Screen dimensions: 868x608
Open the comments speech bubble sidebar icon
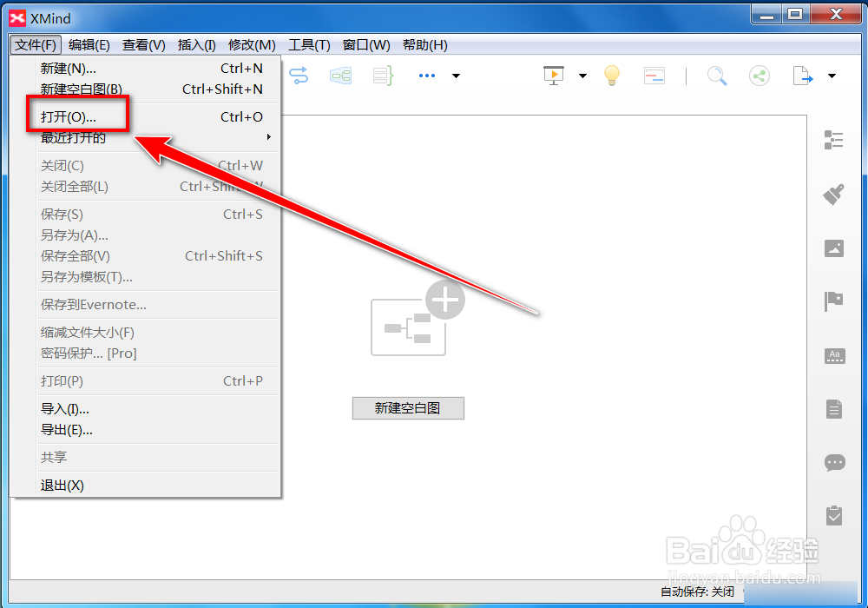tap(835, 462)
